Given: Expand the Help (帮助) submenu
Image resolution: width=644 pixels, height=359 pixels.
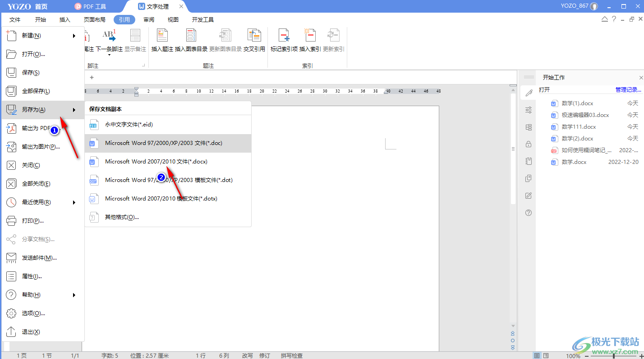Looking at the screenshot, I should pyautogui.click(x=43, y=295).
